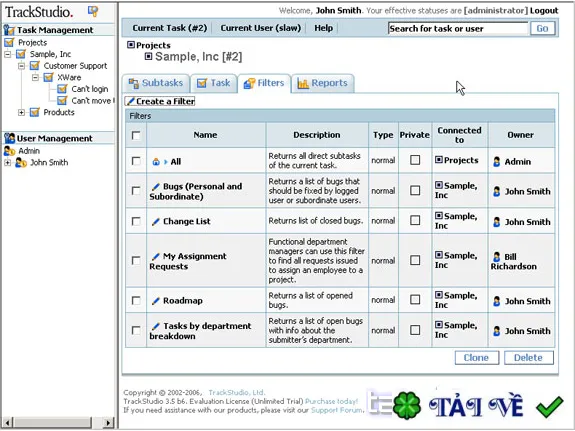Click the All filter name
The image size is (575, 431).
(176, 162)
